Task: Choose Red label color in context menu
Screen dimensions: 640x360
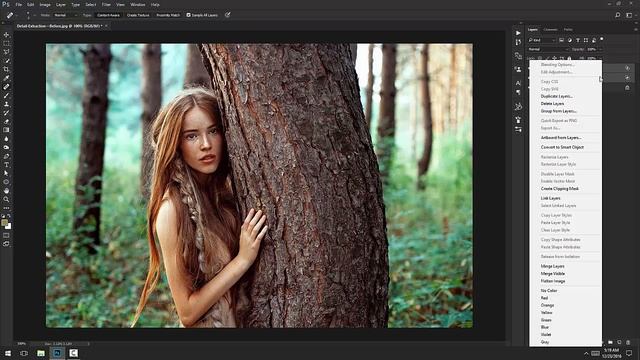Action: click(x=544, y=298)
